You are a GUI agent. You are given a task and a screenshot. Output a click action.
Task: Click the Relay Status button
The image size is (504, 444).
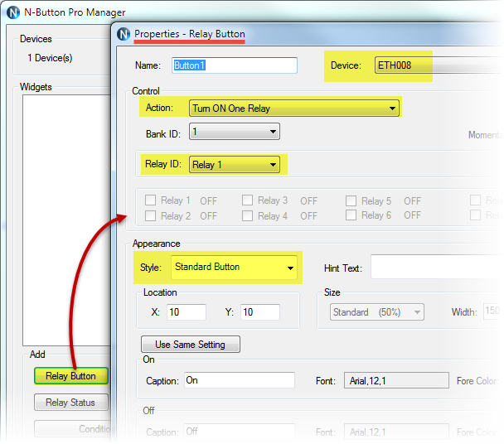(x=70, y=403)
